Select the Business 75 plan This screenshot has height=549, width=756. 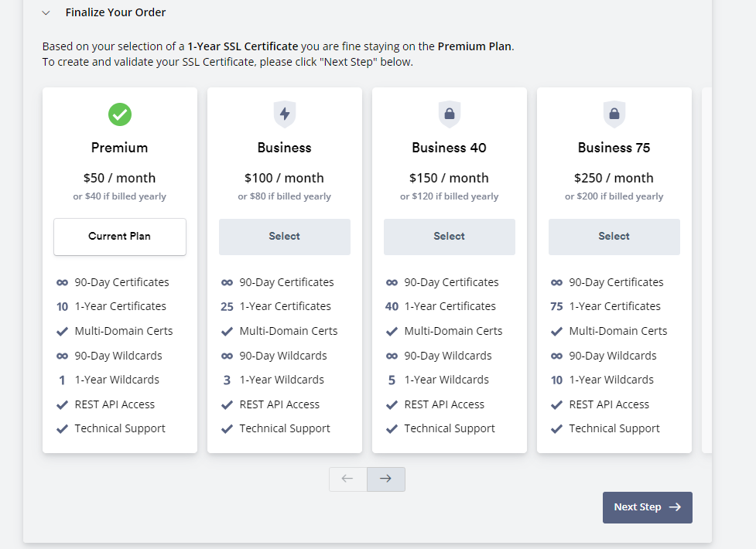click(614, 237)
